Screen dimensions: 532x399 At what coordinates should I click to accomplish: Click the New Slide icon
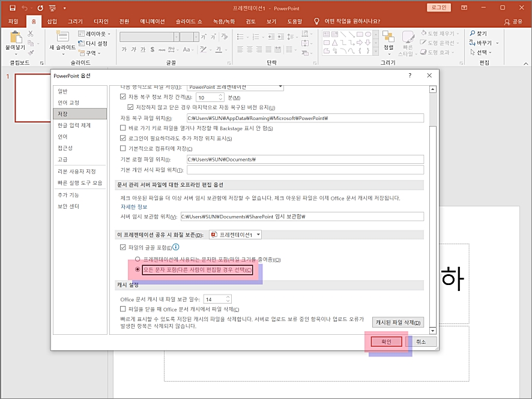[x=62, y=36]
